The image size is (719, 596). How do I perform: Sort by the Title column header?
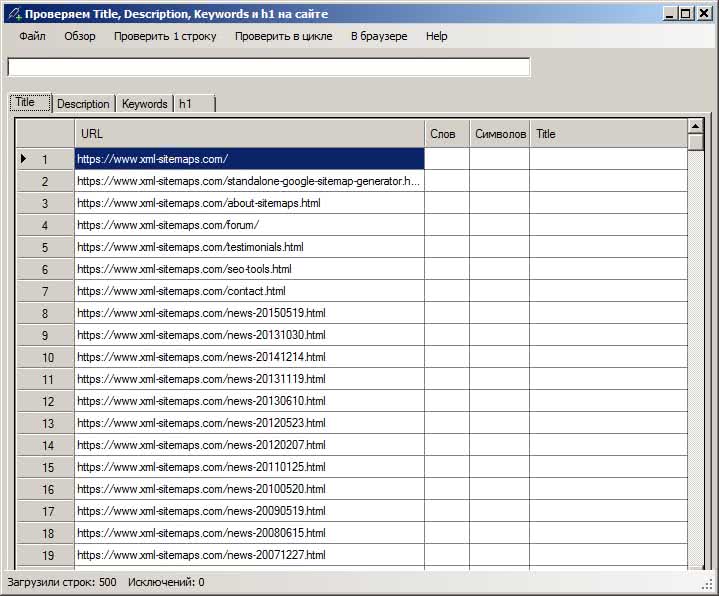pyautogui.click(x=609, y=134)
